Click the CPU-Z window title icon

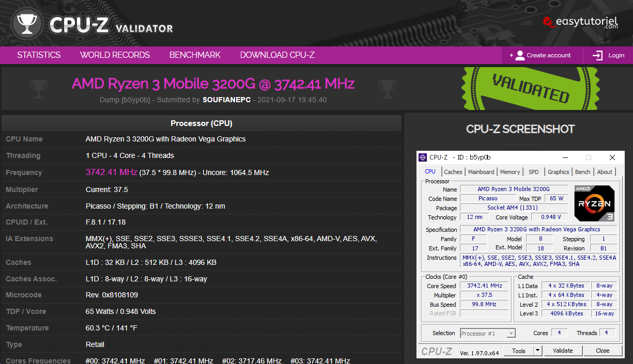point(423,157)
